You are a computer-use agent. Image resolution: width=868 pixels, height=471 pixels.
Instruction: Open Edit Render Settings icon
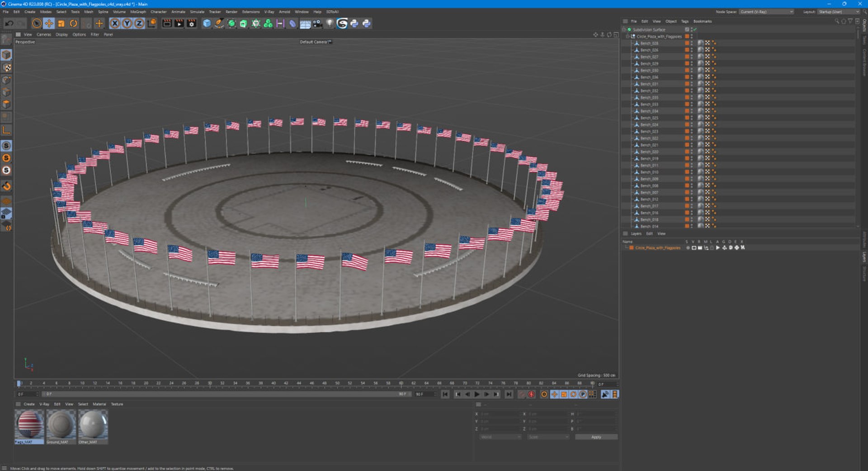pos(192,24)
